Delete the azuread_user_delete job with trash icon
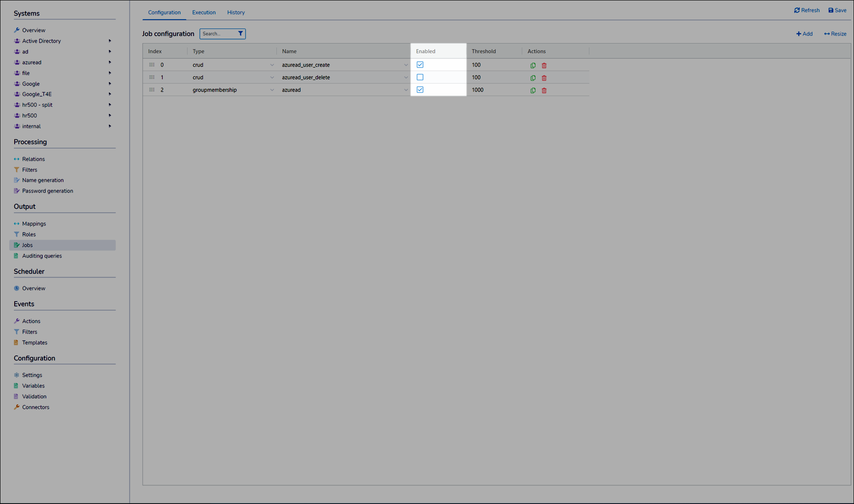The height and width of the screenshot is (504, 854). click(544, 78)
